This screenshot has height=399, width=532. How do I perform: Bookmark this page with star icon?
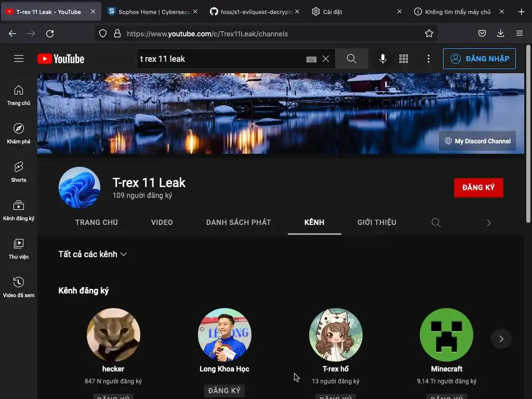(x=429, y=34)
